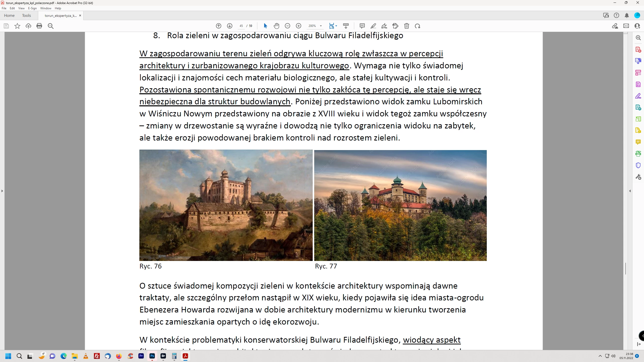The height and width of the screenshot is (362, 644).
Task: Select the Highlight text tool
Action: pyautogui.click(x=373, y=26)
